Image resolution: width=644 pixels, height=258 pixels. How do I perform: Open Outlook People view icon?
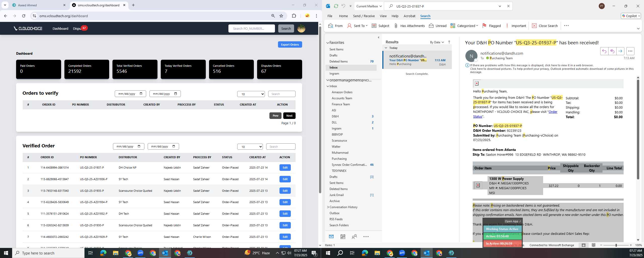354,237
